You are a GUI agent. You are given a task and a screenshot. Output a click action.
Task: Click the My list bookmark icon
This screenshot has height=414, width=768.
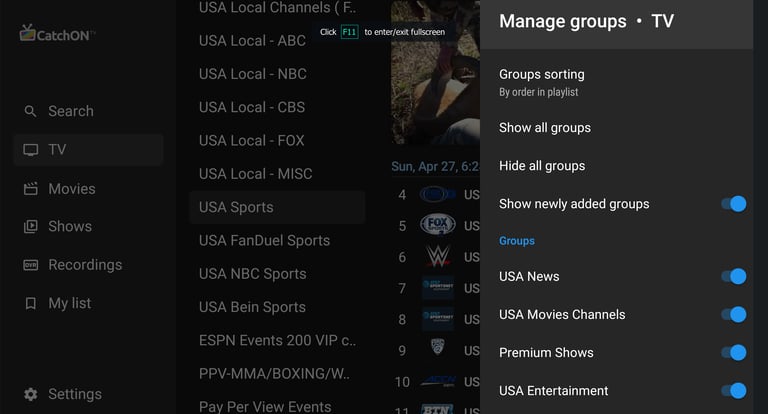[x=30, y=303]
